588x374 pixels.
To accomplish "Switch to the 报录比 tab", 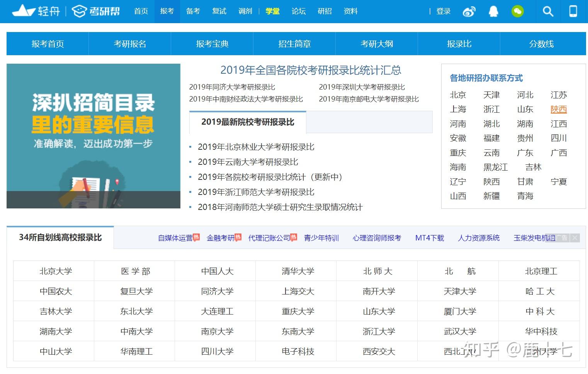I will (459, 44).
